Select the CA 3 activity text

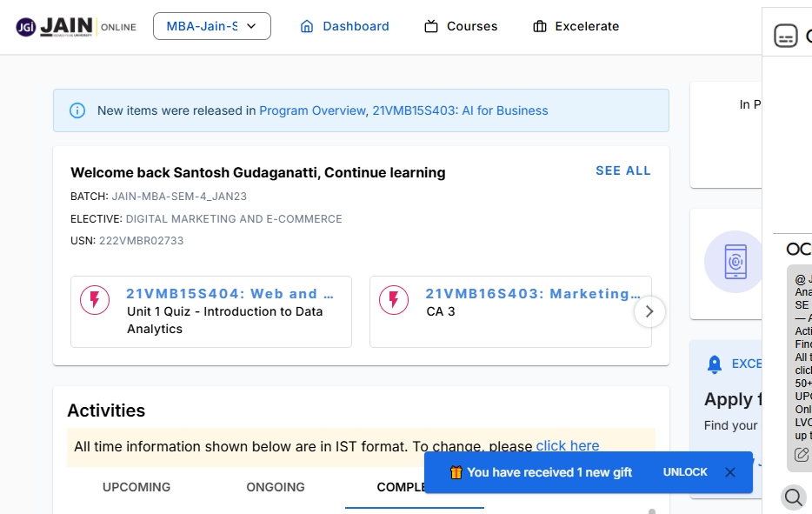tap(440, 311)
